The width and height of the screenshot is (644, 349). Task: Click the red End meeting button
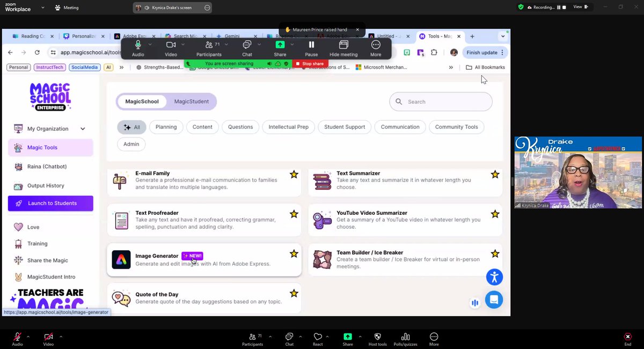pos(627,339)
